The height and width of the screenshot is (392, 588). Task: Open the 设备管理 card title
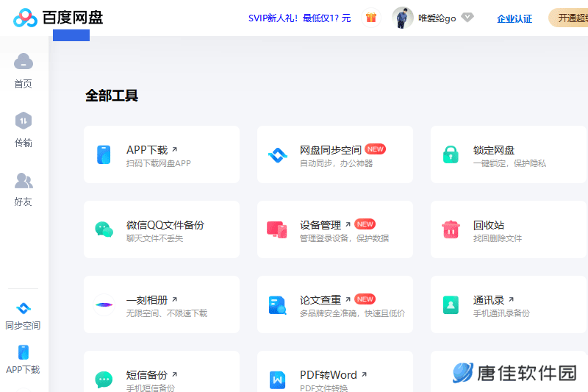(320, 225)
